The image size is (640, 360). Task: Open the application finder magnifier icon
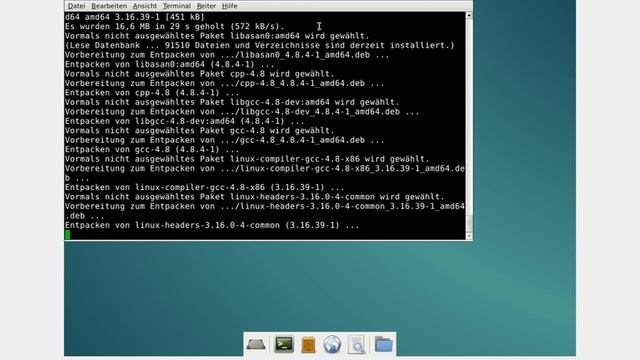(x=357, y=345)
